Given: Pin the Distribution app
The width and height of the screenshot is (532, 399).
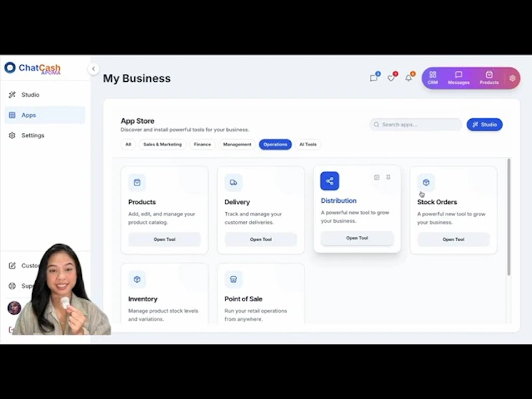Looking at the screenshot, I should [388, 178].
